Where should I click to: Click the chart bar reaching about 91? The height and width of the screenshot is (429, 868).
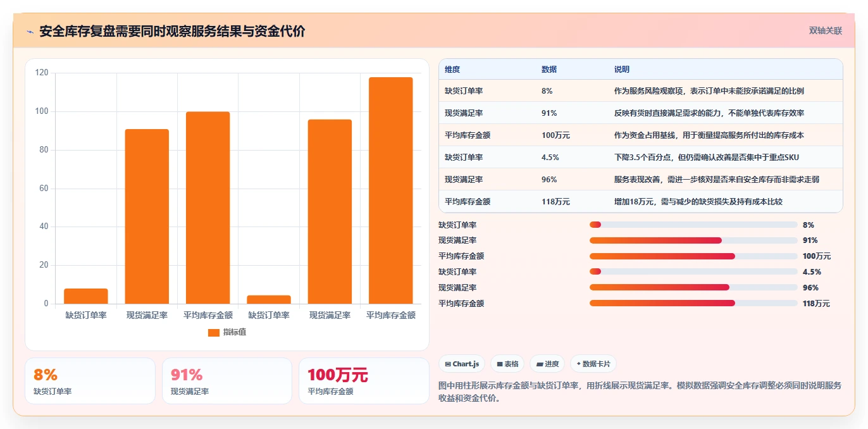click(x=147, y=216)
